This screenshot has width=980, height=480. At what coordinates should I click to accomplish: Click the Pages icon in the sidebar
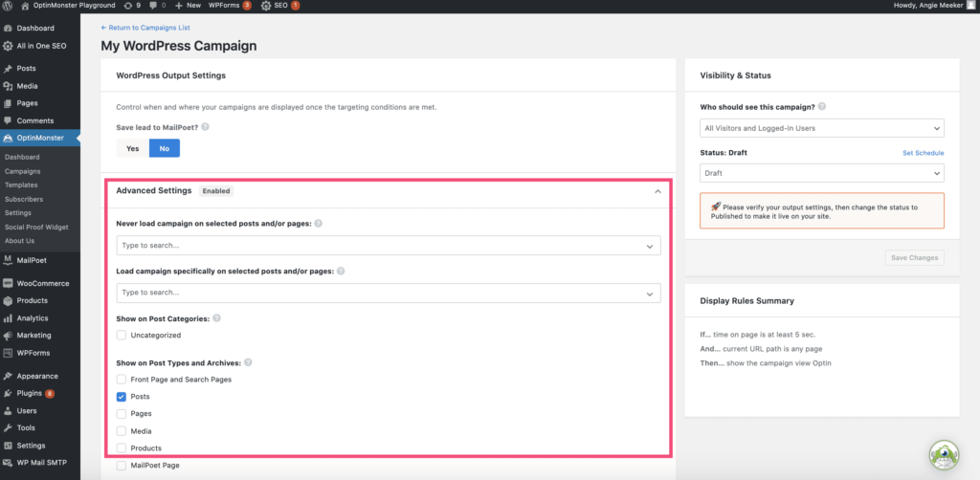(x=8, y=103)
